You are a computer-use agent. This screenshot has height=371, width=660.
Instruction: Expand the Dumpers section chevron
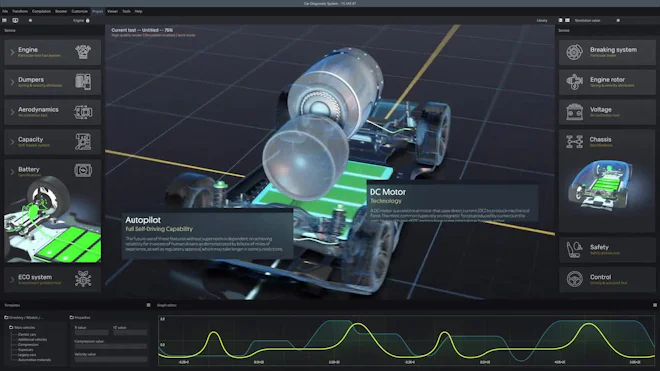pos(12,82)
